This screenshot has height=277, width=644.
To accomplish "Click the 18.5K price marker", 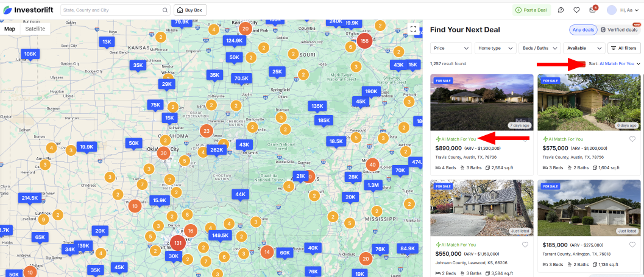I will 336,141.
